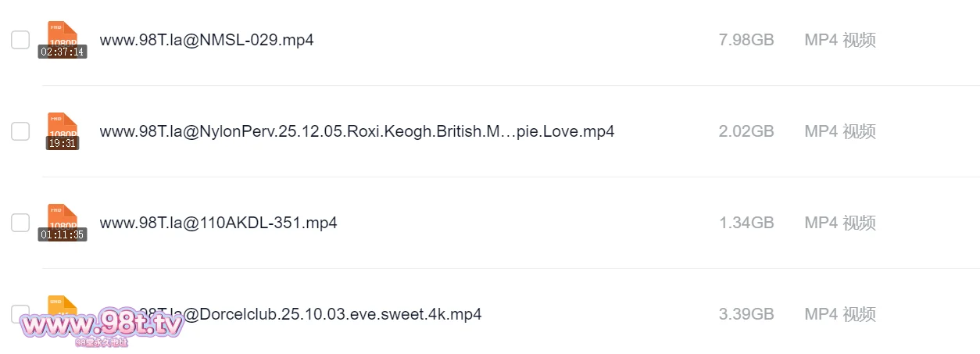
Task: Open the NylonPerv.25.12.05 video file name
Action: (x=356, y=131)
